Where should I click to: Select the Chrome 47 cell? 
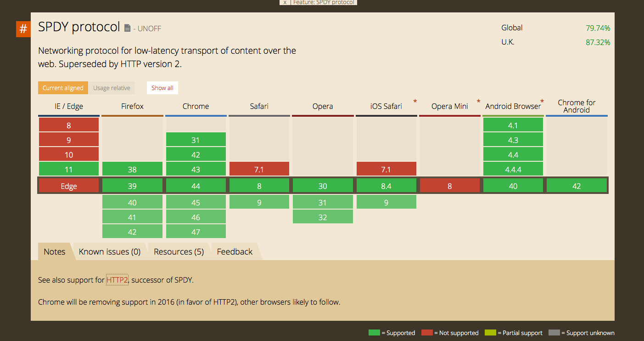tap(196, 232)
